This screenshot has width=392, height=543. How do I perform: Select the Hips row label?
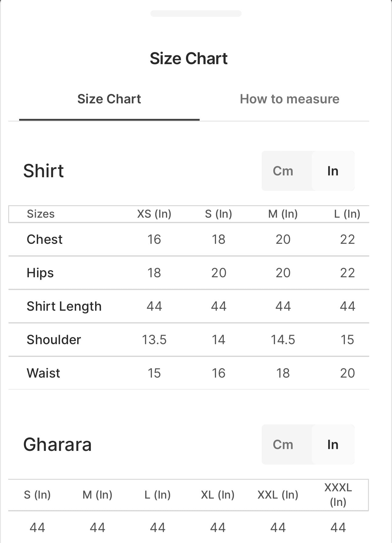tap(40, 273)
